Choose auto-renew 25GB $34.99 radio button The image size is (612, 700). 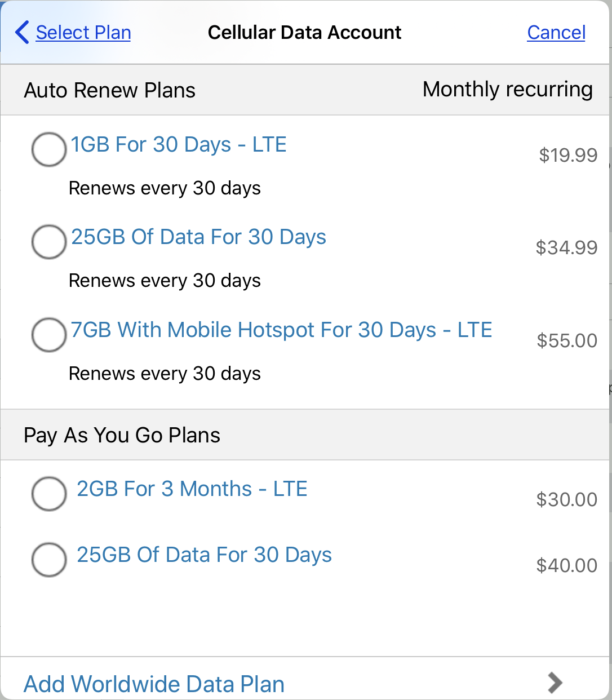point(49,242)
